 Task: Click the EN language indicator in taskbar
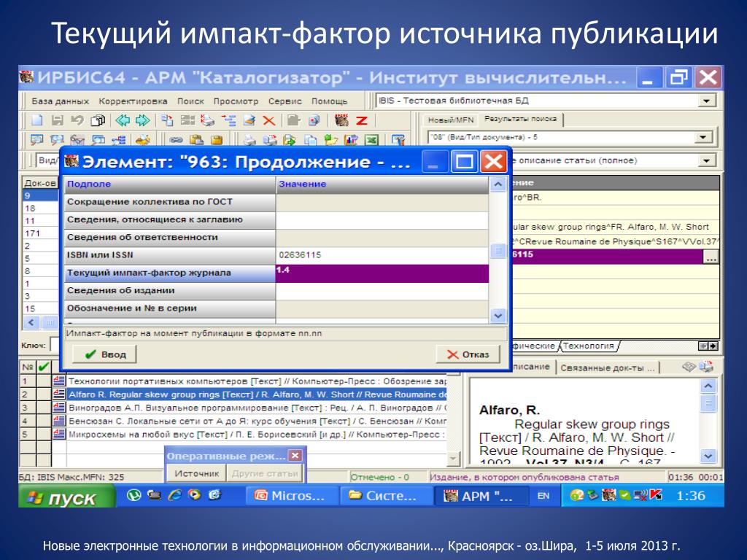tap(543, 496)
